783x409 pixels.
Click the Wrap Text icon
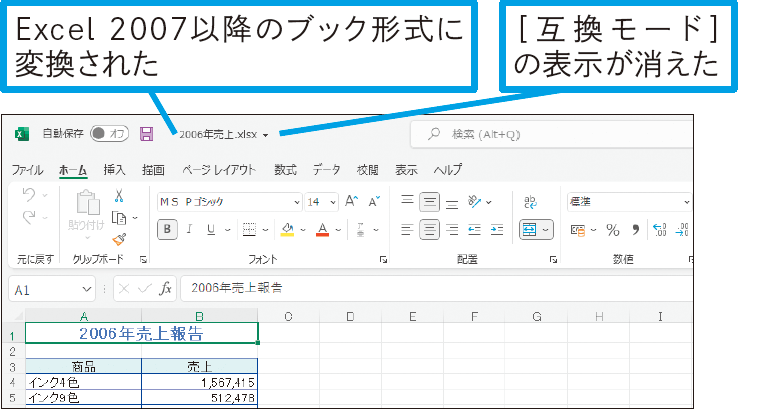530,202
